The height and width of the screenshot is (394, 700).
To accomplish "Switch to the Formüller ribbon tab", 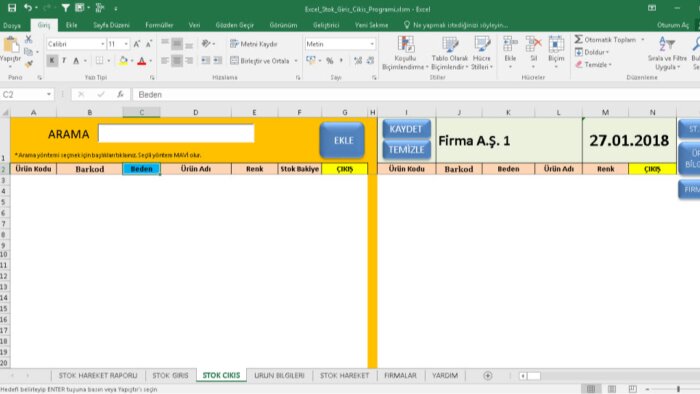I will 159,25.
